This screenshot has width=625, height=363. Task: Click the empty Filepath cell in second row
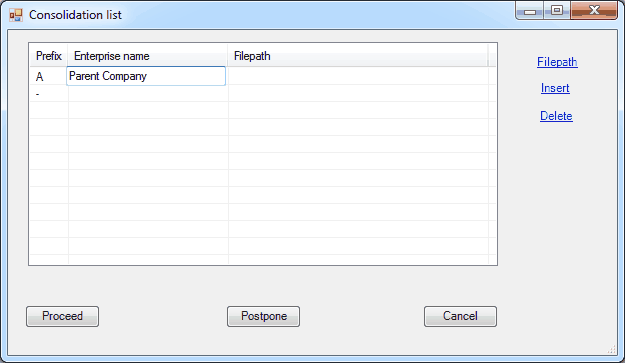358,94
